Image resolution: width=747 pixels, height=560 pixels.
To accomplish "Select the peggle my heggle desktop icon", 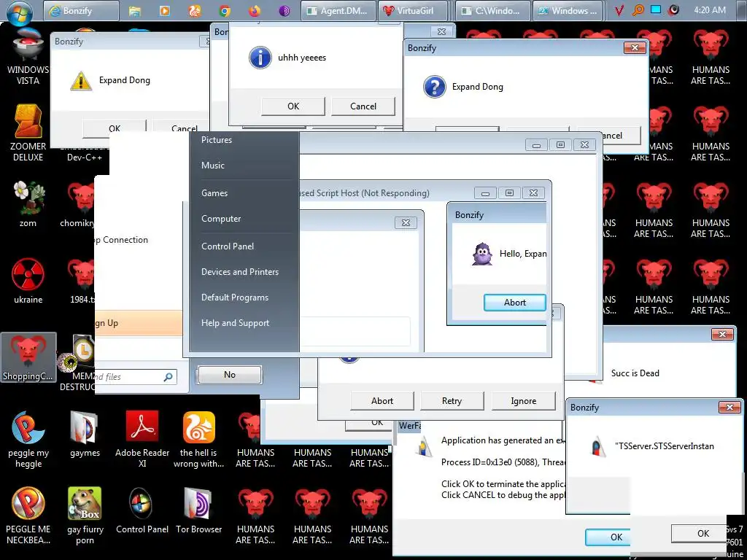I will pos(28,439).
